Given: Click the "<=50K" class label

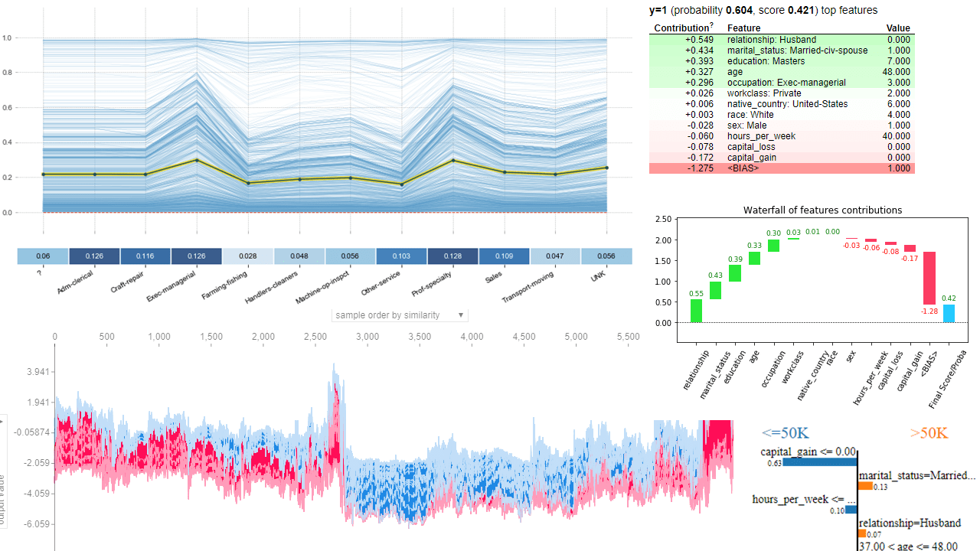Looking at the screenshot, I should tap(784, 433).
